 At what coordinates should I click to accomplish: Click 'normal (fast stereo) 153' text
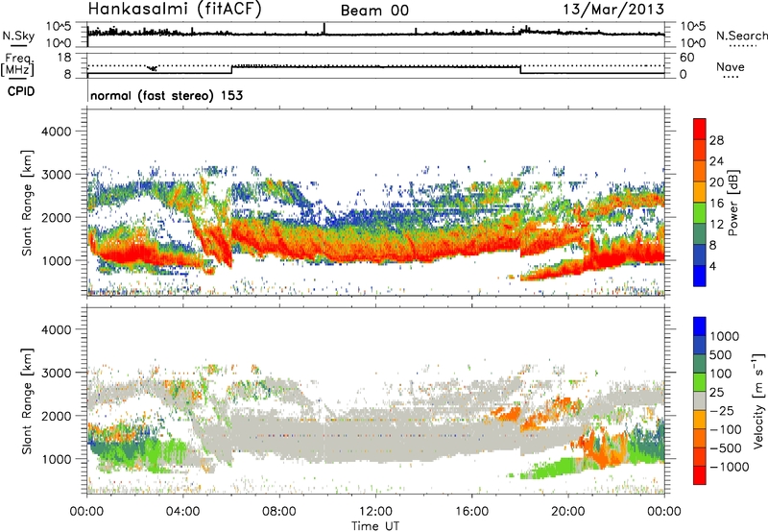(x=166, y=95)
